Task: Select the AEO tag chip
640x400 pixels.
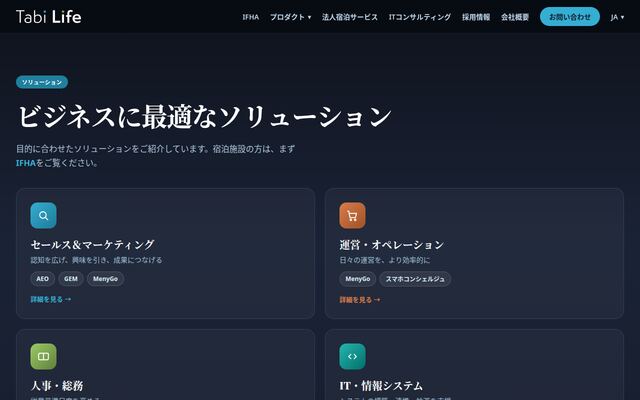Action: click(x=42, y=279)
